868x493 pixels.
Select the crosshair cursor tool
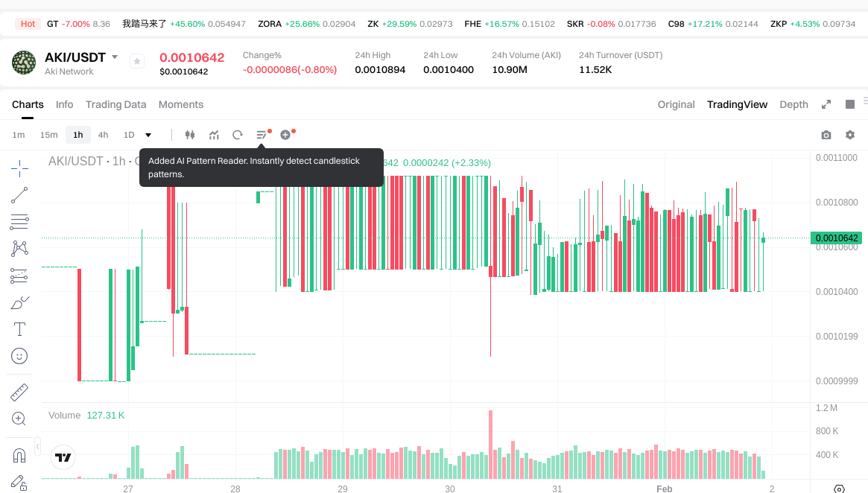(x=19, y=168)
